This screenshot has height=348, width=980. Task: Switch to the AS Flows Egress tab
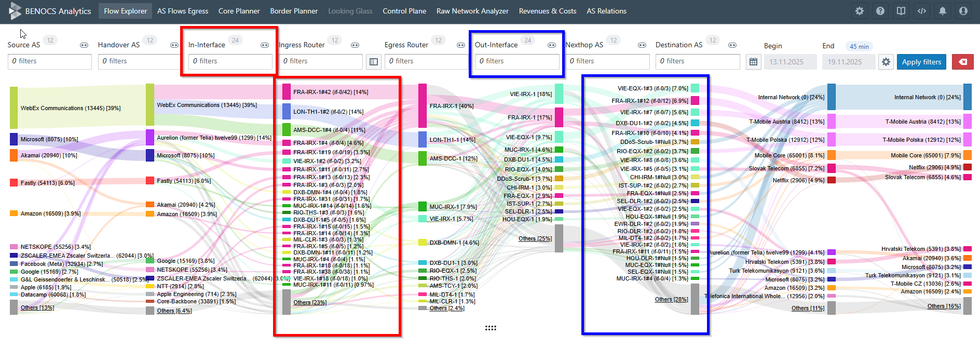(x=183, y=11)
